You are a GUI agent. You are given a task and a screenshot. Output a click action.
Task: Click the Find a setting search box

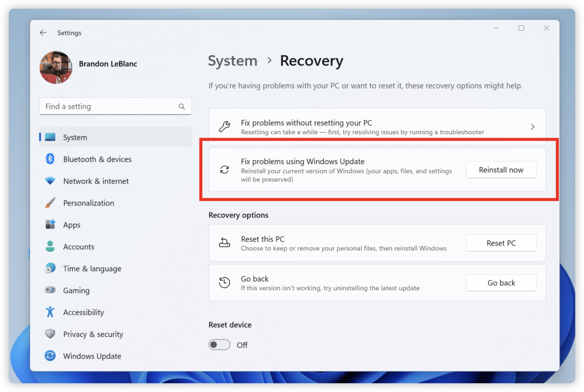115,106
